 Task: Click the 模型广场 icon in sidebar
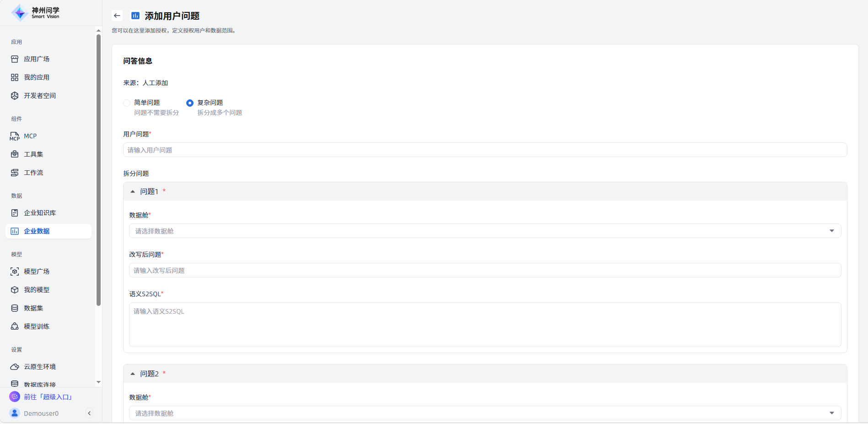(15, 272)
